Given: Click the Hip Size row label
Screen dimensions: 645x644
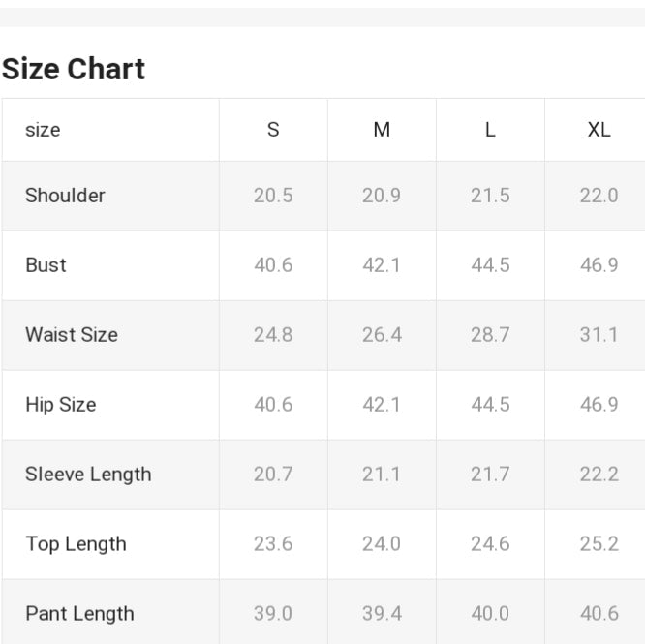Looking at the screenshot, I should click(x=60, y=405).
